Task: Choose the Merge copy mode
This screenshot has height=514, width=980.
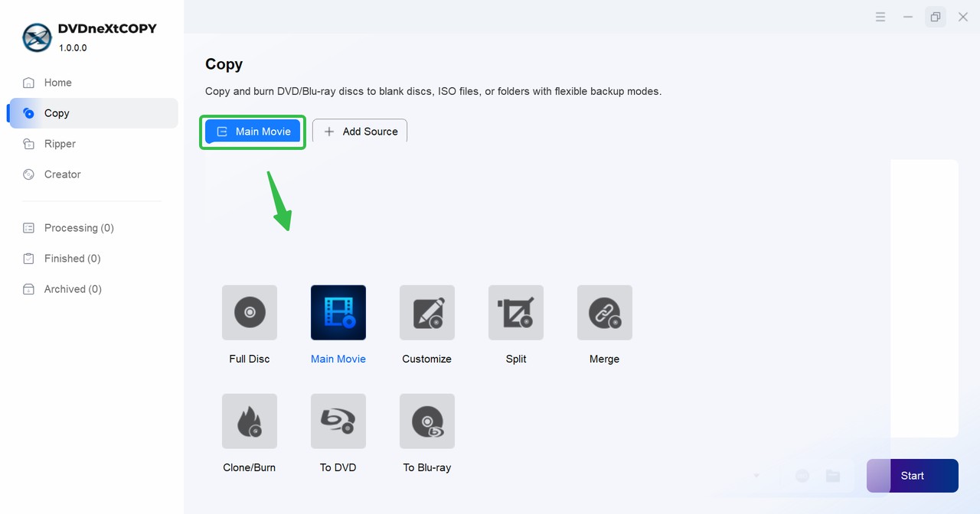Action: click(x=605, y=313)
